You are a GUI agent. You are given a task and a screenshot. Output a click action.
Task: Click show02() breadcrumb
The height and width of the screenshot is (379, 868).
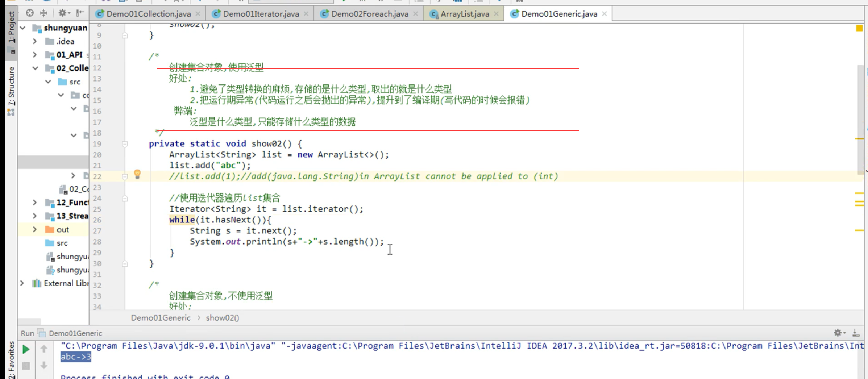click(223, 318)
